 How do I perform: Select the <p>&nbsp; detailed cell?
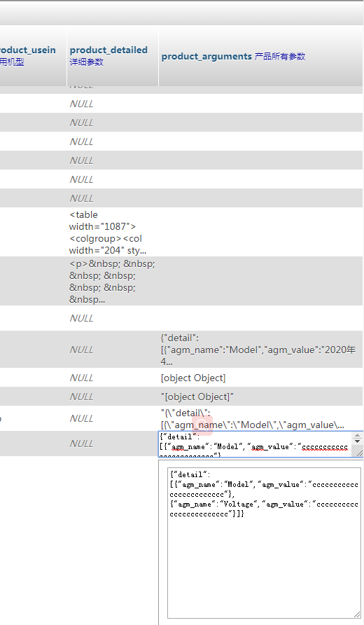[113, 282]
